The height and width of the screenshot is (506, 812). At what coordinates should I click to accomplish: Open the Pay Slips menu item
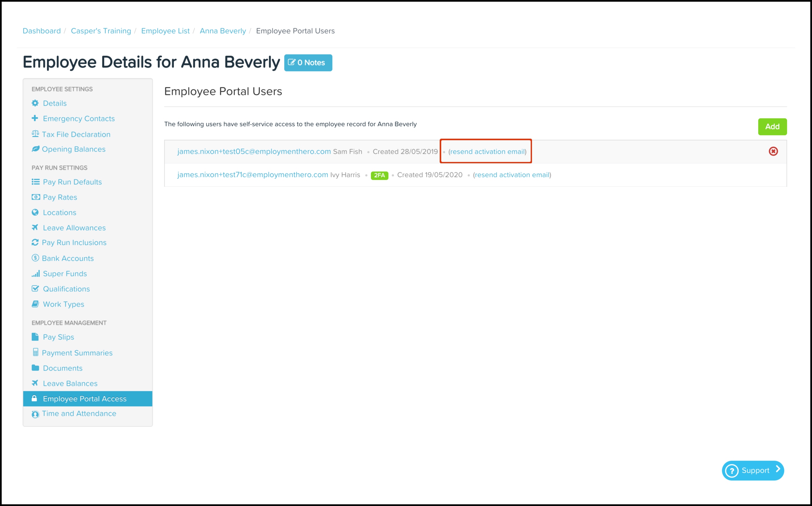pos(58,337)
